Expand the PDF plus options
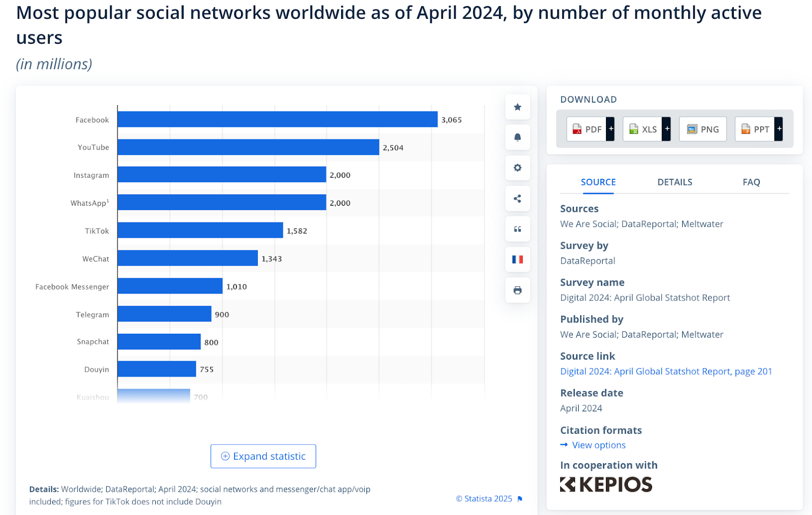The height and width of the screenshot is (515, 812). (611, 129)
